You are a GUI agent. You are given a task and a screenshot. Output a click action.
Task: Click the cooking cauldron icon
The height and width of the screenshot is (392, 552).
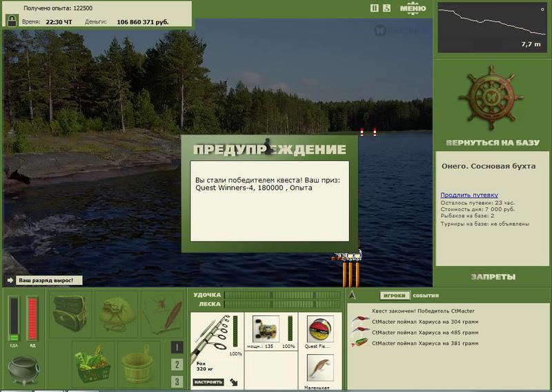point(24,370)
